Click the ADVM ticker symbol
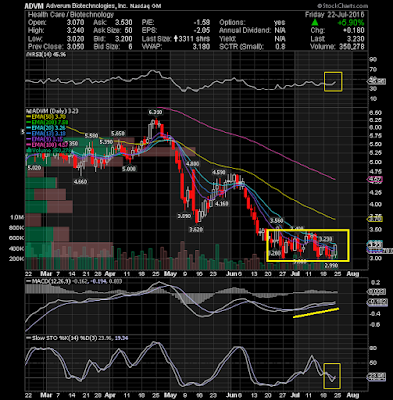Viewport: 393px width, 400px height. click(x=34, y=6)
